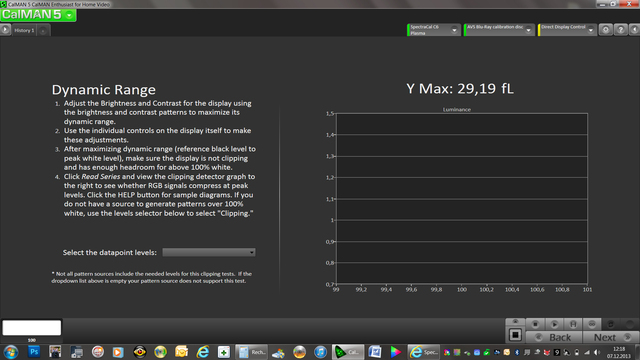Open the SpectraCal C6 meter dropdown
Viewport: 640px width, 360px height.
(433, 30)
